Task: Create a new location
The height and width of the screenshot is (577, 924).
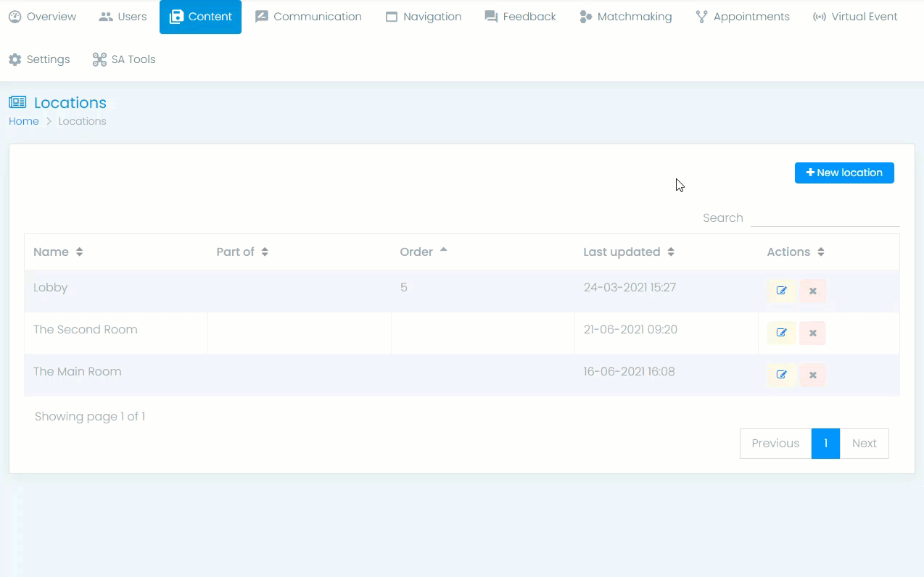Action: [x=844, y=173]
